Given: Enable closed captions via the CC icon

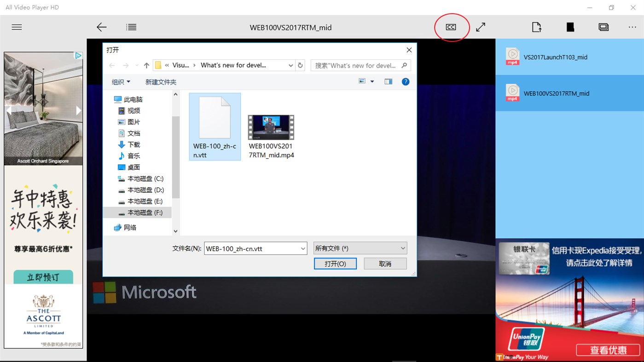Looking at the screenshot, I should 450,27.
